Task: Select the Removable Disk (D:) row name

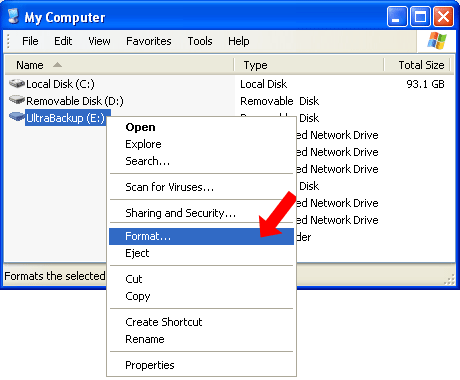Action: coord(75,101)
